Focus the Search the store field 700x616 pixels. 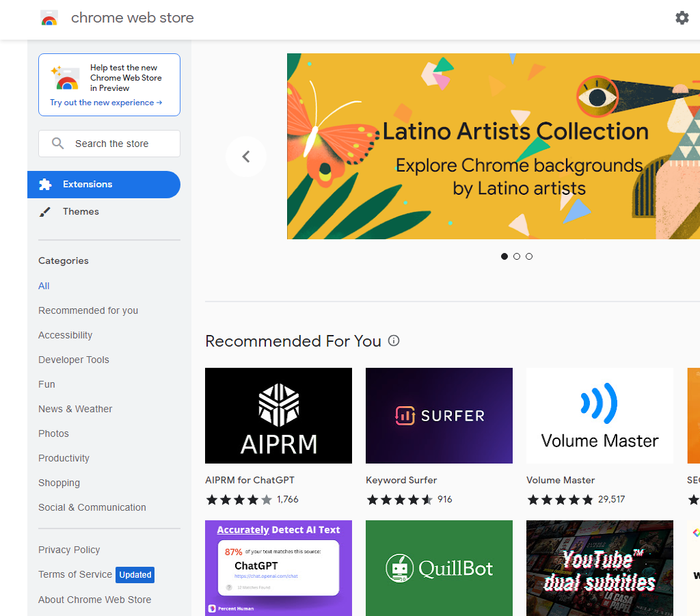pyautogui.click(x=109, y=144)
